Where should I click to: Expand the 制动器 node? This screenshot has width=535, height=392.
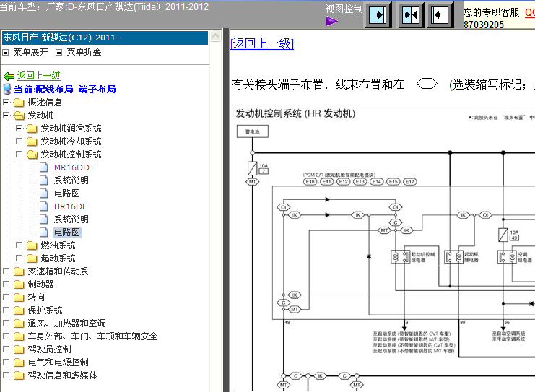tap(6, 284)
